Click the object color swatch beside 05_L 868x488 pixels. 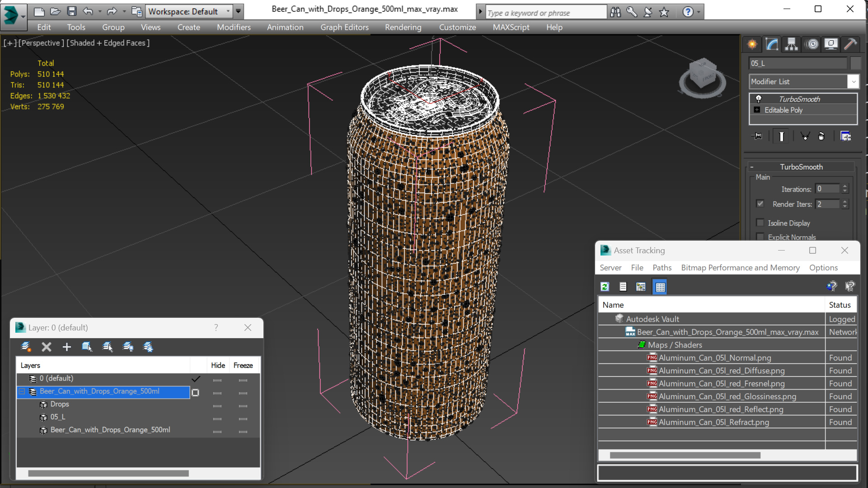(x=855, y=63)
